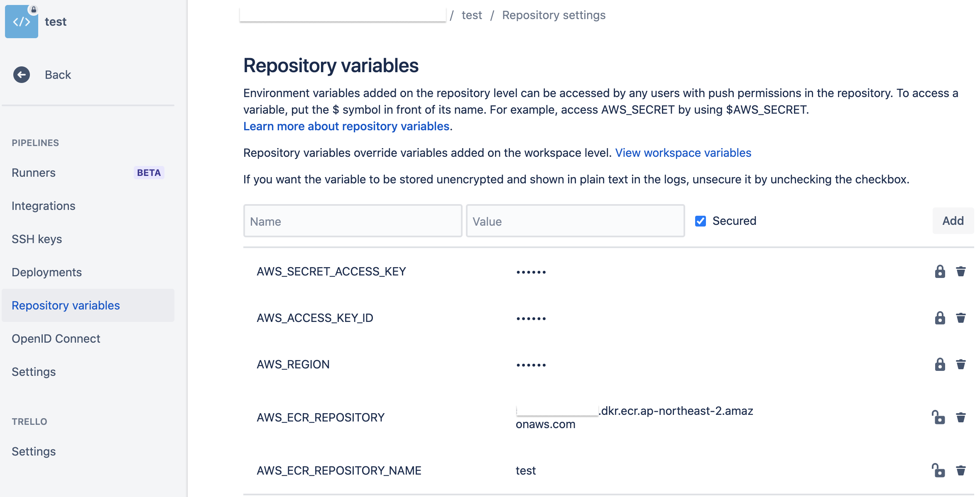980x497 pixels.
Task: Toggle unlocked padlock on AWS_ECR_REPOSITORY_NAME
Action: 938,470
